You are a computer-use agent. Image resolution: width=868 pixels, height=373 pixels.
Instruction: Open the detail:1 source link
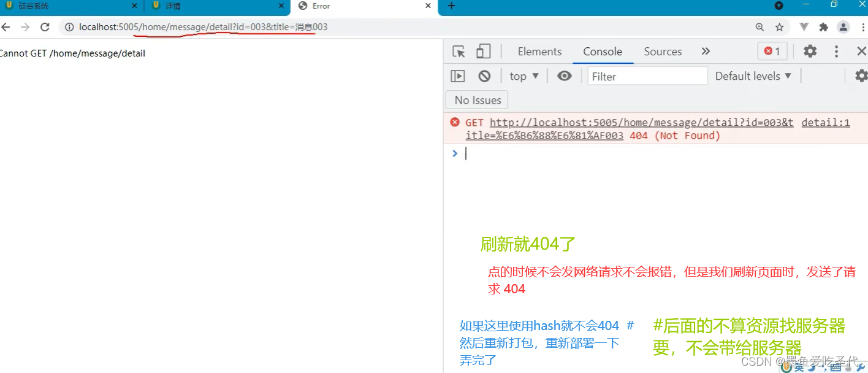(x=826, y=123)
